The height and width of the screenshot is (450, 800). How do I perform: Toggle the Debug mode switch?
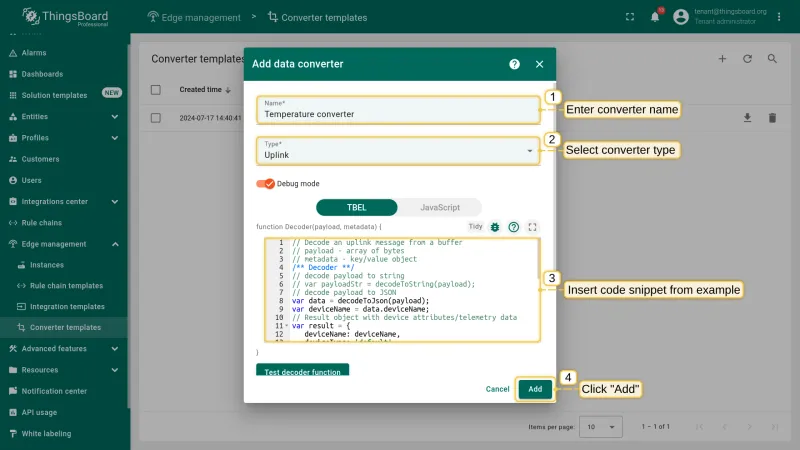click(265, 184)
